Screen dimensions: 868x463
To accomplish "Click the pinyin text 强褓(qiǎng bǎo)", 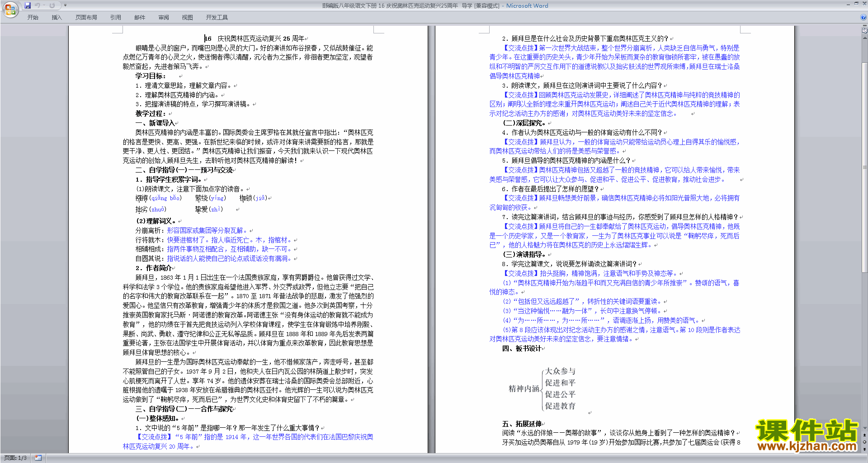I will pos(158,198).
